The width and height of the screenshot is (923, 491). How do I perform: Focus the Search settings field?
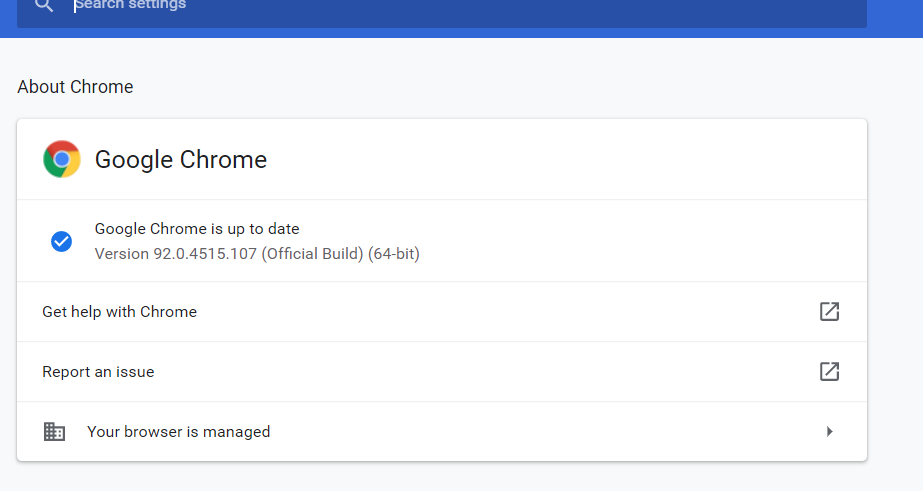point(400,6)
